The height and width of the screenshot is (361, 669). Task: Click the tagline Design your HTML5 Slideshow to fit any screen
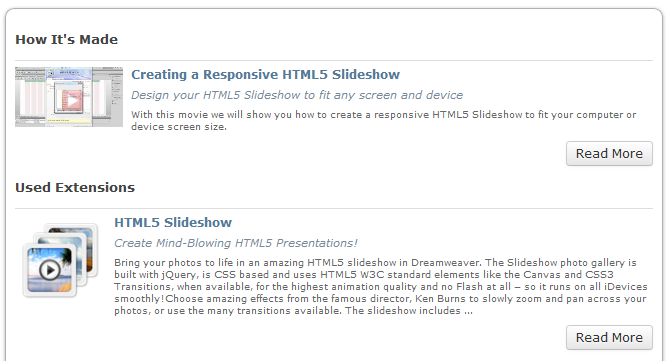click(x=297, y=95)
